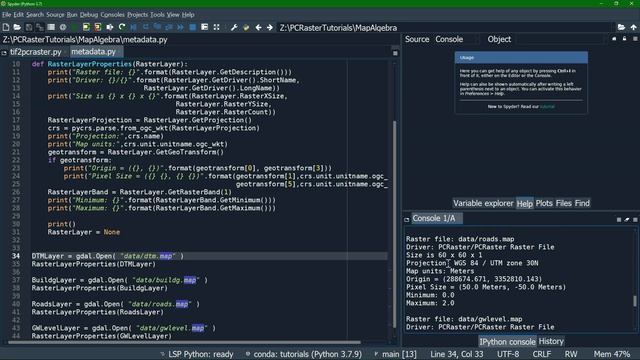This screenshot has height=360, width=640.
Task: Open the PYTHONPATH manager icon
Action: (x=246, y=27)
